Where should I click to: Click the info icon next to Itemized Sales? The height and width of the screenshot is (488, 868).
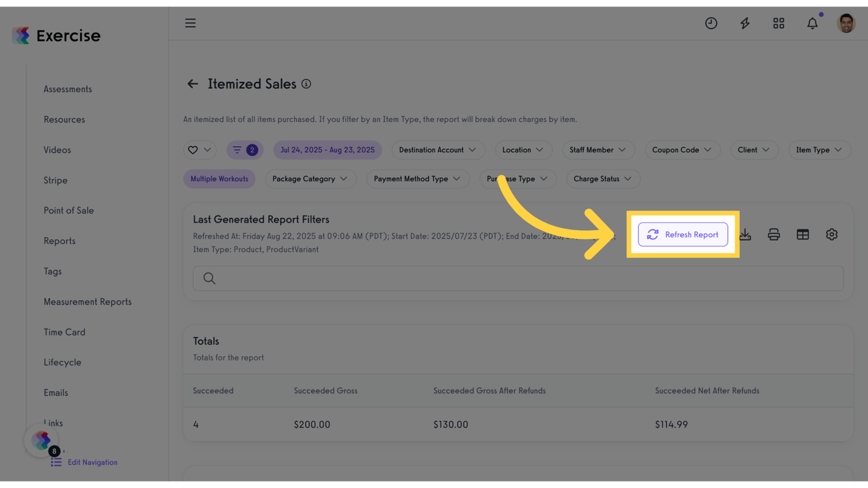pyautogui.click(x=306, y=84)
